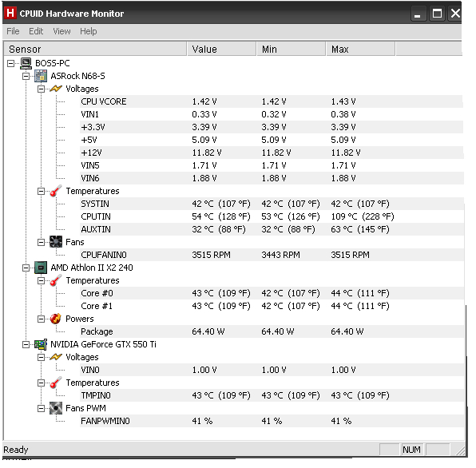Select the TMPIN0 GPU temperature row
476x468 pixels.
(x=272, y=395)
